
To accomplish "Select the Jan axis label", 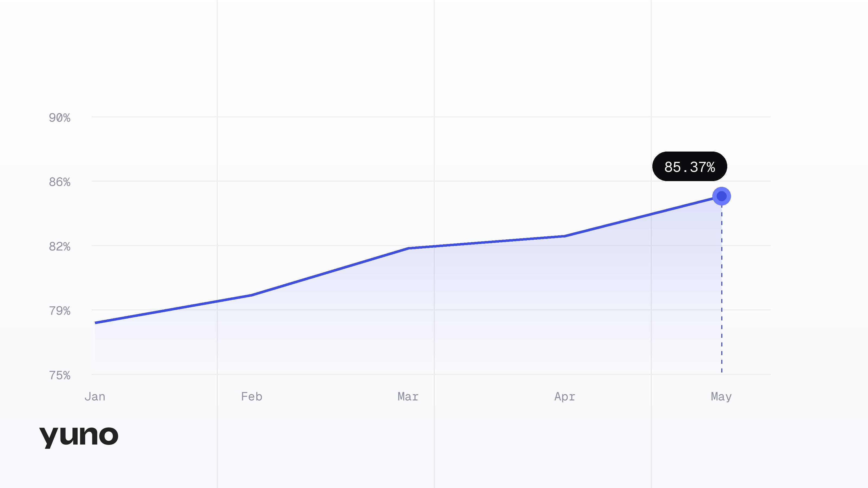I will 95,396.
